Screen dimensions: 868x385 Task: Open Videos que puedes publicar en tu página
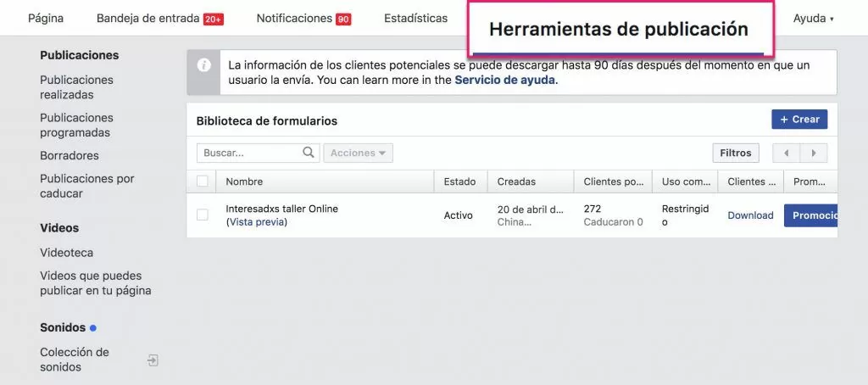(x=95, y=283)
